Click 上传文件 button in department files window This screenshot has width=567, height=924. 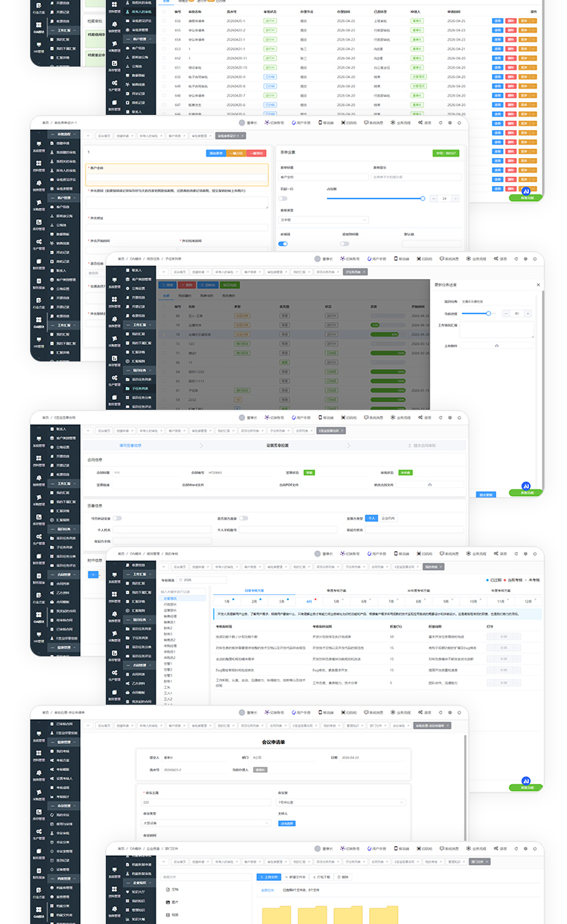pyautogui.click(x=269, y=877)
